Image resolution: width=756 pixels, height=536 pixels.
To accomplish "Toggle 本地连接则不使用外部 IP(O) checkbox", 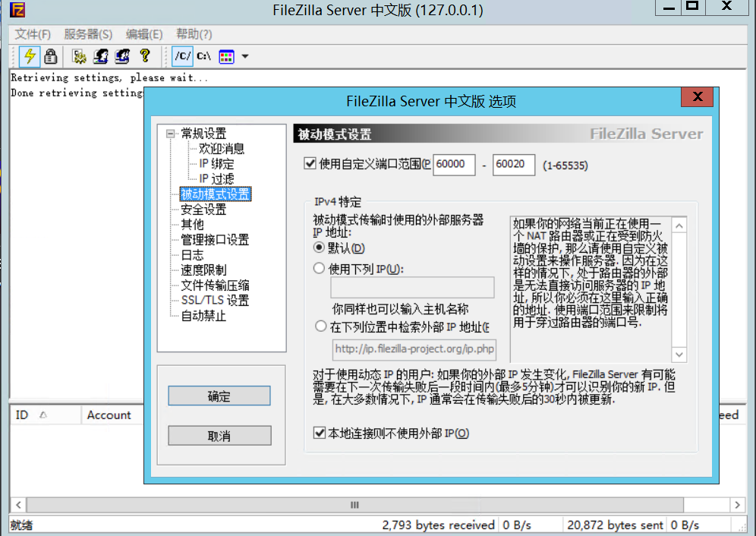I will pos(320,433).
